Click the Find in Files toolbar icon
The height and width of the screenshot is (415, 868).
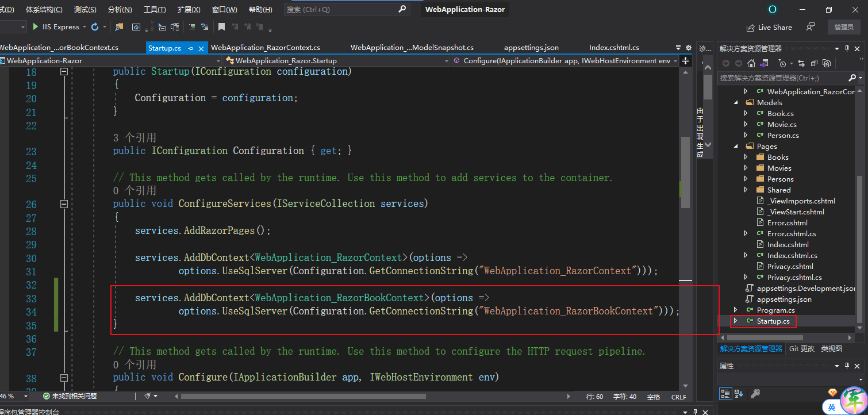pyautogui.click(x=119, y=27)
